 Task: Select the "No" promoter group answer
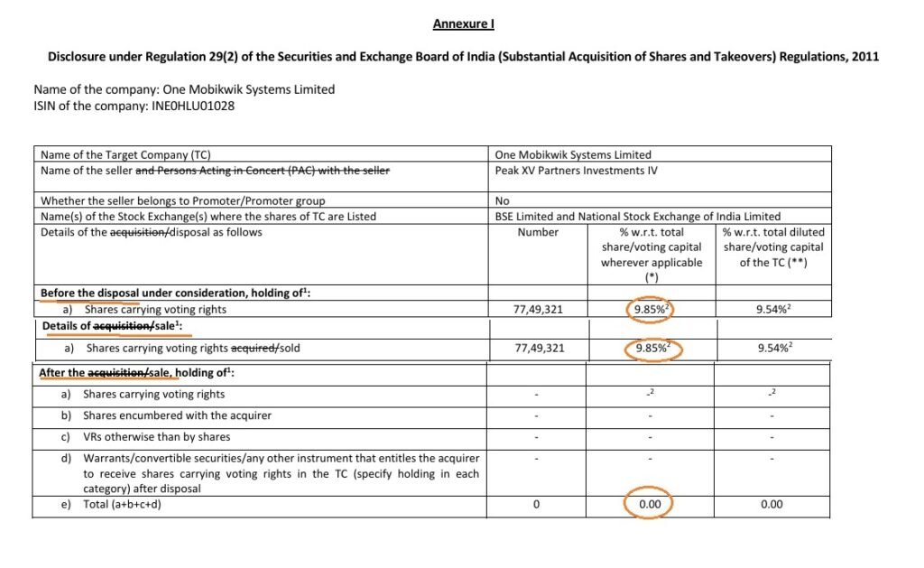(x=502, y=200)
